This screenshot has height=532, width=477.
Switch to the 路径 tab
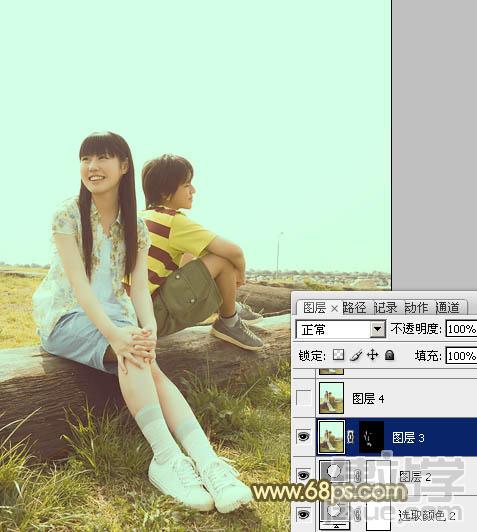pos(354,308)
